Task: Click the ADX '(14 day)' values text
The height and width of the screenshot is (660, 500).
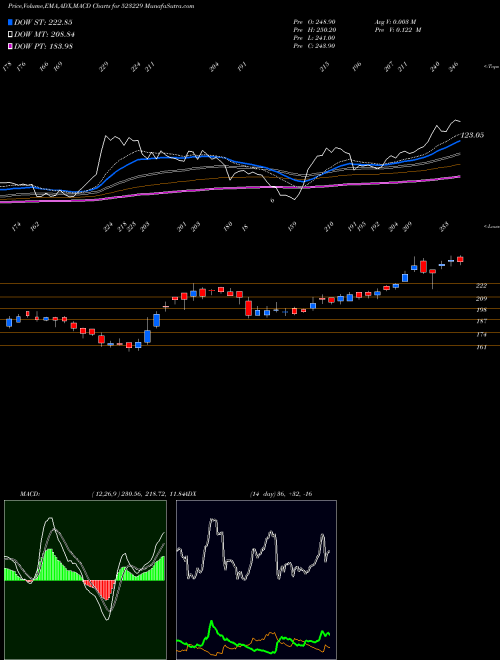Action: [280, 494]
